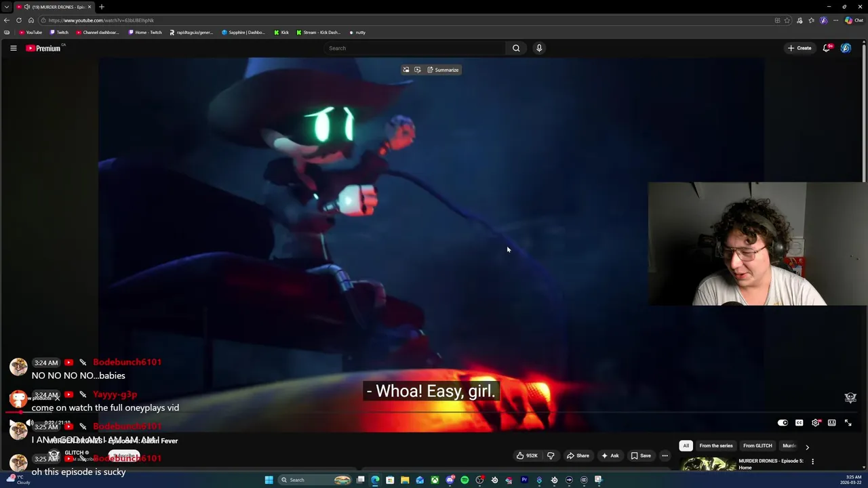Like the video with 952K likes
This screenshot has width=868, height=488.
click(x=527, y=455)
